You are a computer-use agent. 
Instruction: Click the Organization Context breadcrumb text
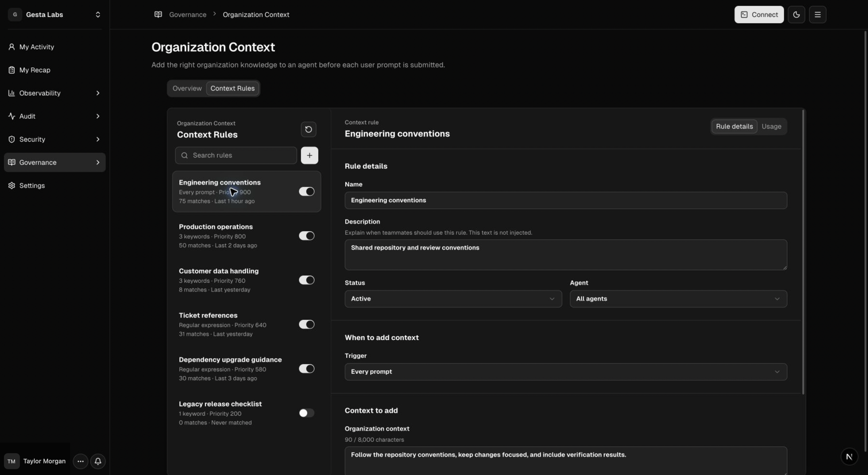[256, 14]
